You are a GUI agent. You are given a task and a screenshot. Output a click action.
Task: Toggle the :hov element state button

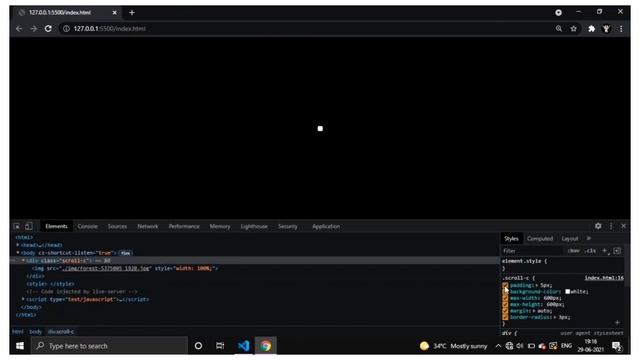pyautogui.click(x=573, y=251)
